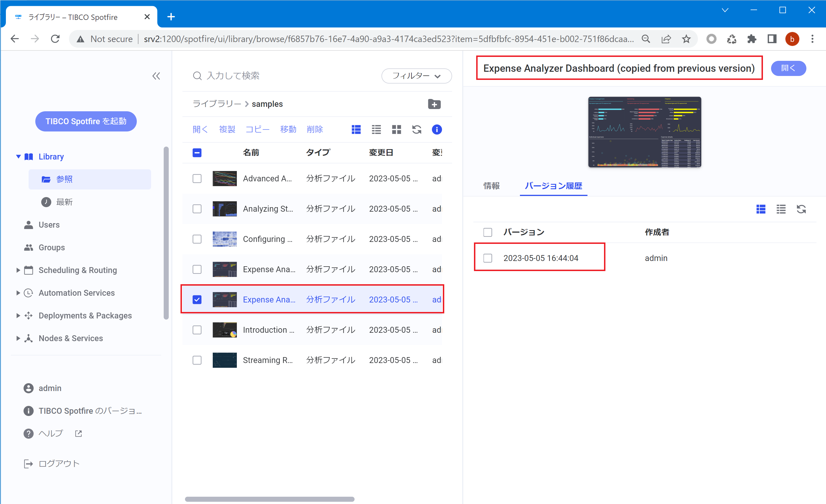
Task: Expand Scheduling & Routing node
Action: tap(18, 270)
